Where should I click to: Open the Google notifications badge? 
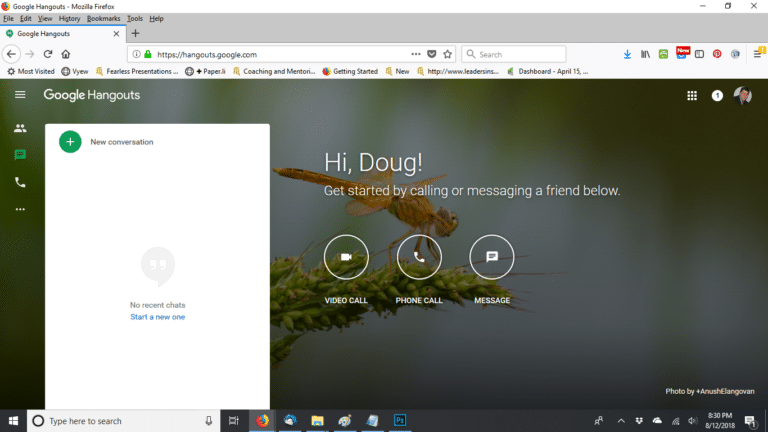[717, 96]
